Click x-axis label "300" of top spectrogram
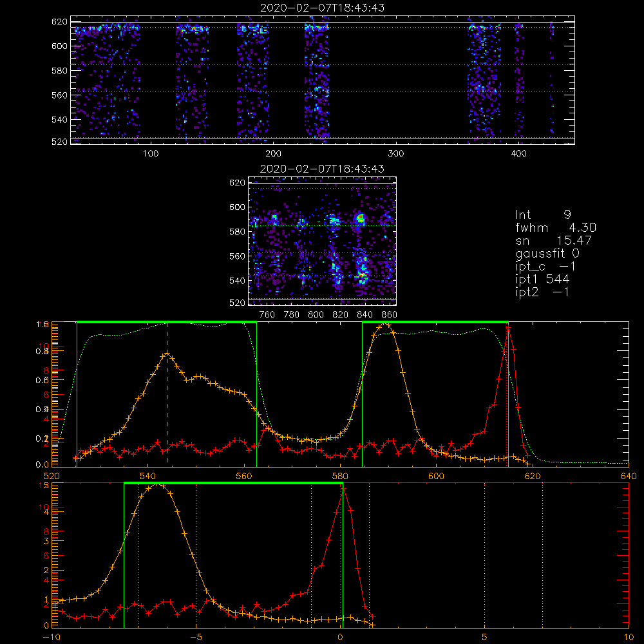Screen dimensions: 644x644 [x=396, y=154]
